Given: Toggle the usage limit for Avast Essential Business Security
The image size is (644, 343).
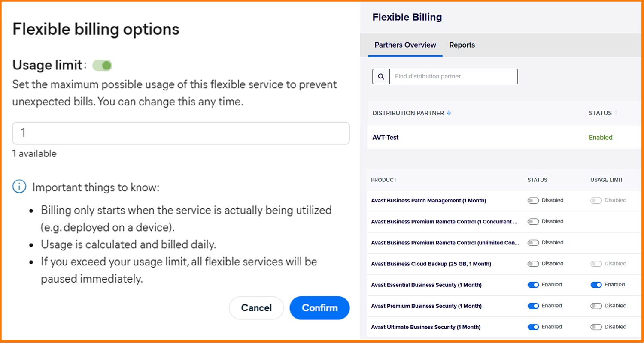Looking at the screenshot, I should point(596,284).
